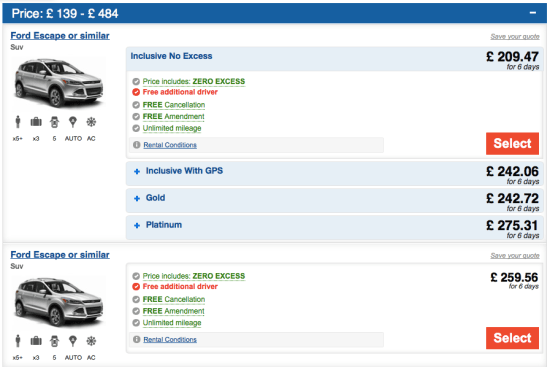Click the red Free additional driver check, first car
This screenshot has width=550, height=367.
[x=136, y=92]
